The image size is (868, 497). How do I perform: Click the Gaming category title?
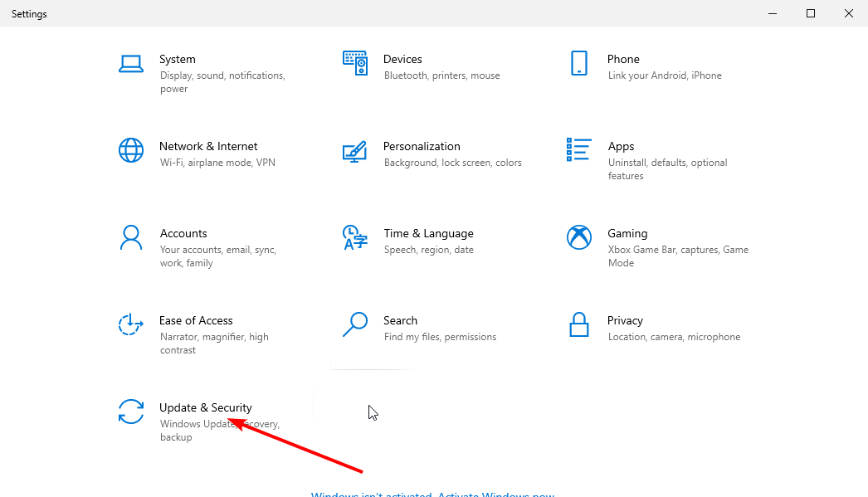627,233
